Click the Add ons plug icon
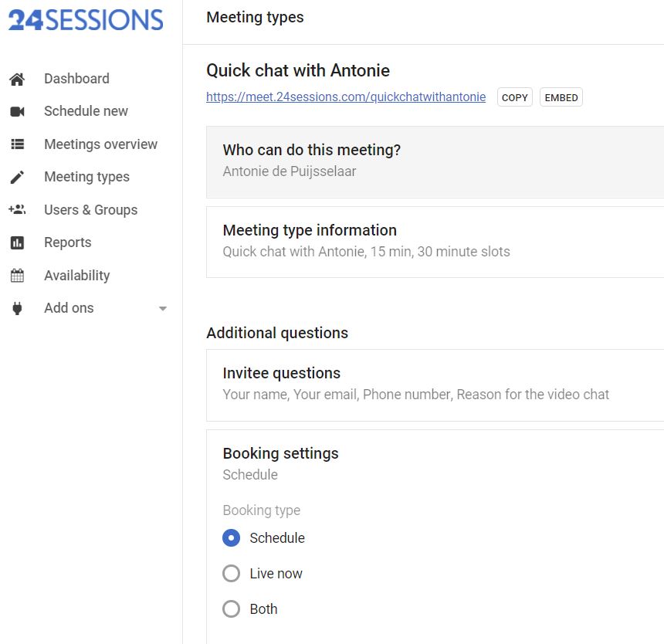Viewport: 664px width, 644px height. (17, 308)
